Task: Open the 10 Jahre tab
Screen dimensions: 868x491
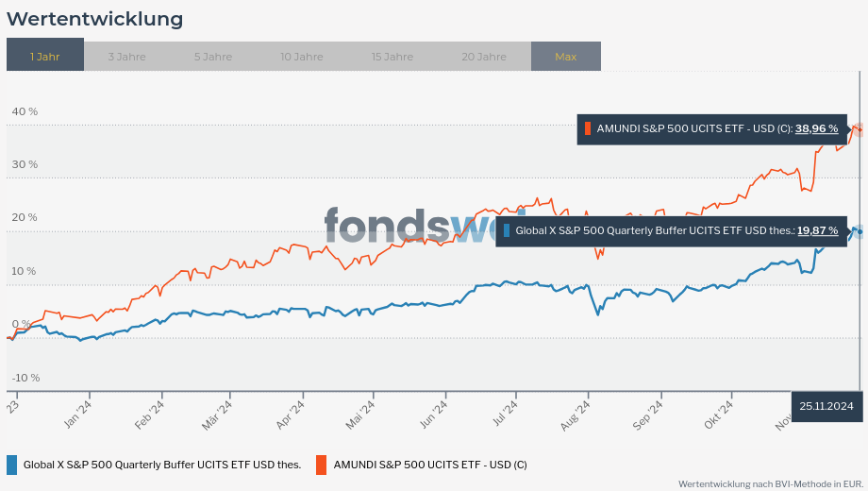Action: 301,56
